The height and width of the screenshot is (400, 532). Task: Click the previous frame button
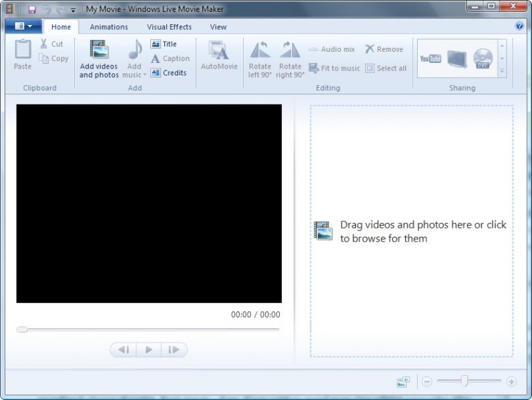tap(123, 349)
